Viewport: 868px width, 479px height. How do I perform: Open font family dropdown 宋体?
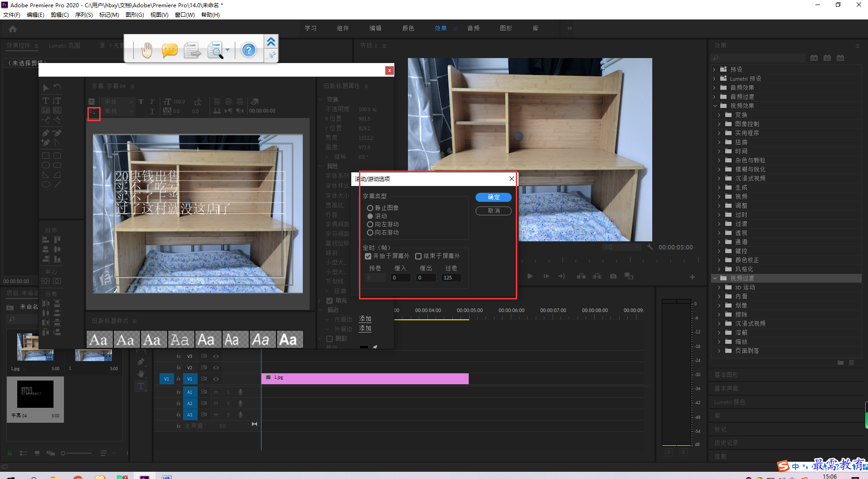tap(118, 102)
